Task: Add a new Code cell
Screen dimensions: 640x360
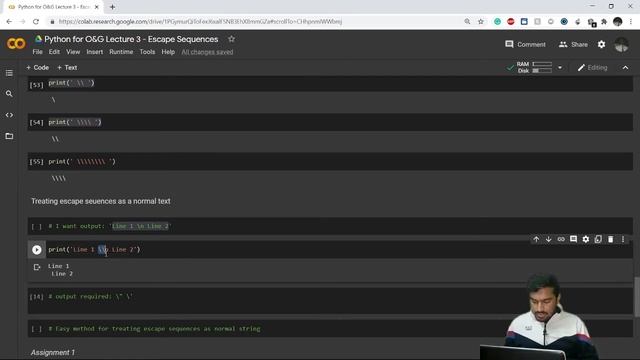Action: [x=38, y=67]
